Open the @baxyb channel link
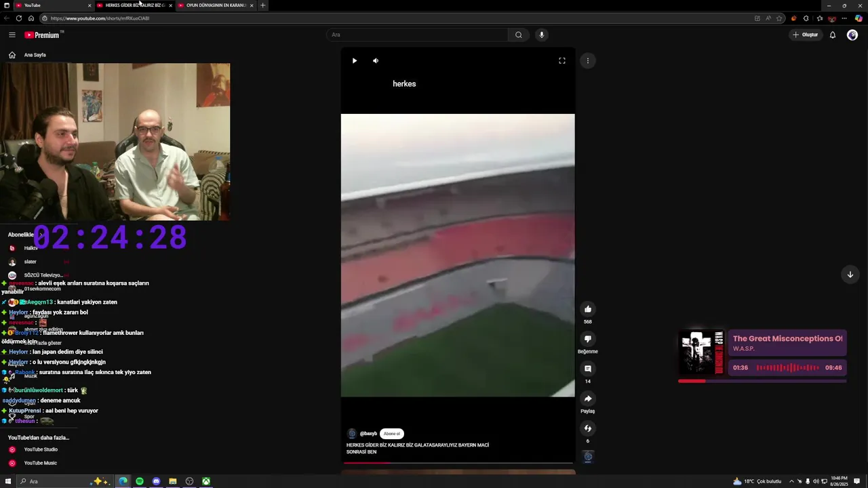 tap(368, 434)
